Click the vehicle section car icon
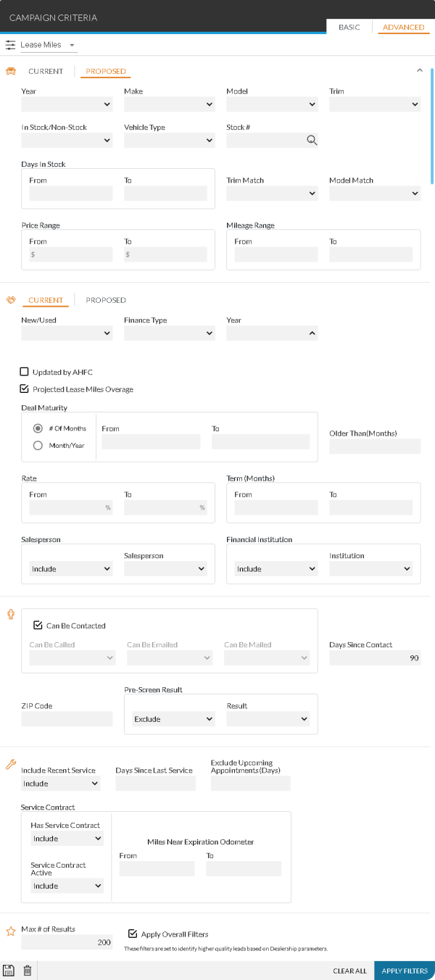This screenshot has width=435, height=980. [x=11, y=71]
